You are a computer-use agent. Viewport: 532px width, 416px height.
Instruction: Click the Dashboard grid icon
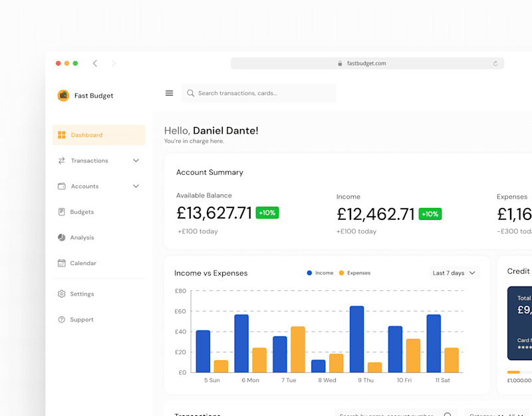point(62,135)
